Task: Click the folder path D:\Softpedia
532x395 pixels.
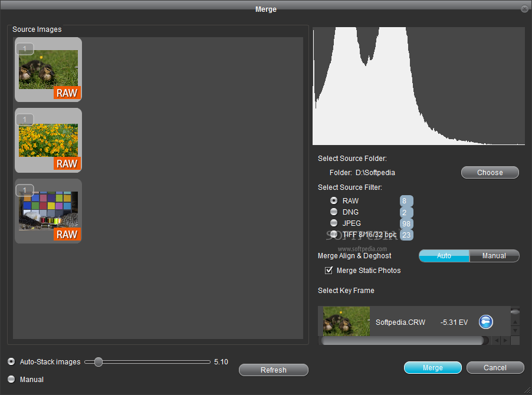Action: [x=375, y=173]
